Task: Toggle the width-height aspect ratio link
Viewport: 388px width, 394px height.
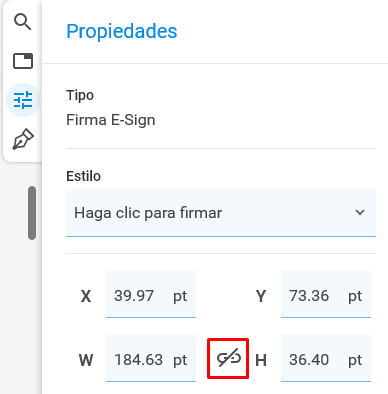Action: (x=228, y=359)
